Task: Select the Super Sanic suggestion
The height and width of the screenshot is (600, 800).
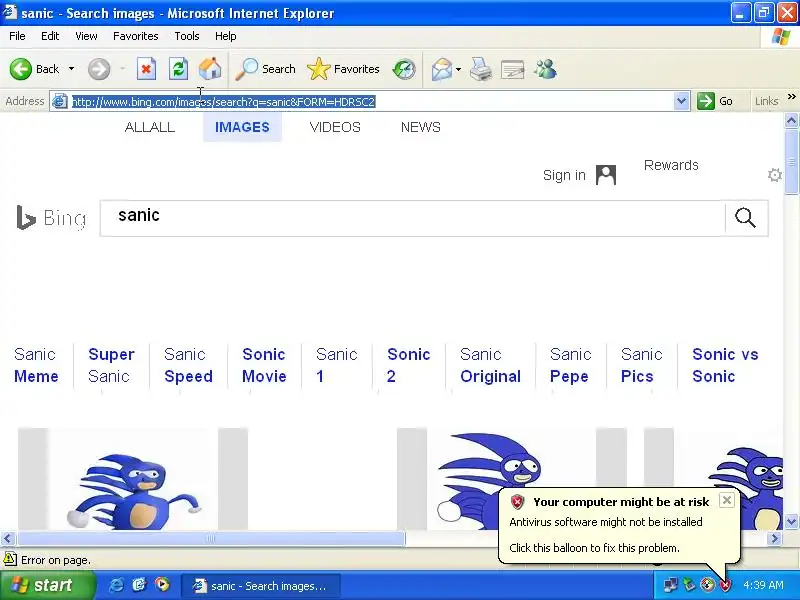Action: [111, 365]
